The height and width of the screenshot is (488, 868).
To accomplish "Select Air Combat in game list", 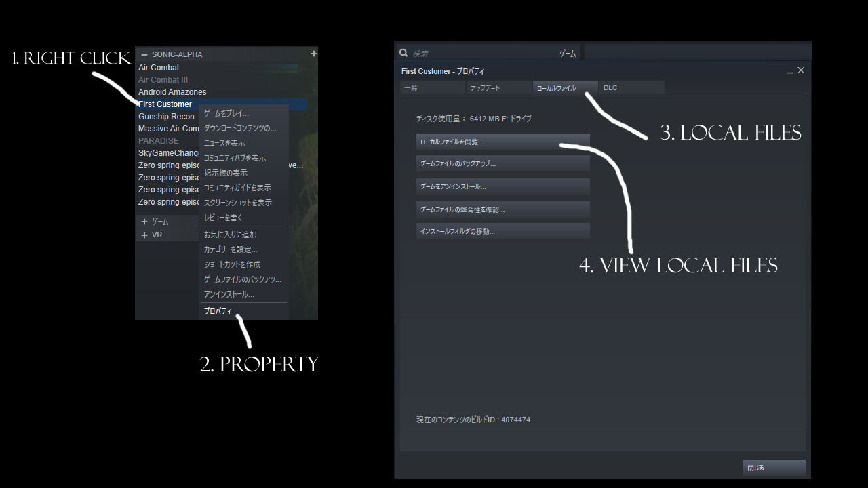I will [x=159, y=67].
